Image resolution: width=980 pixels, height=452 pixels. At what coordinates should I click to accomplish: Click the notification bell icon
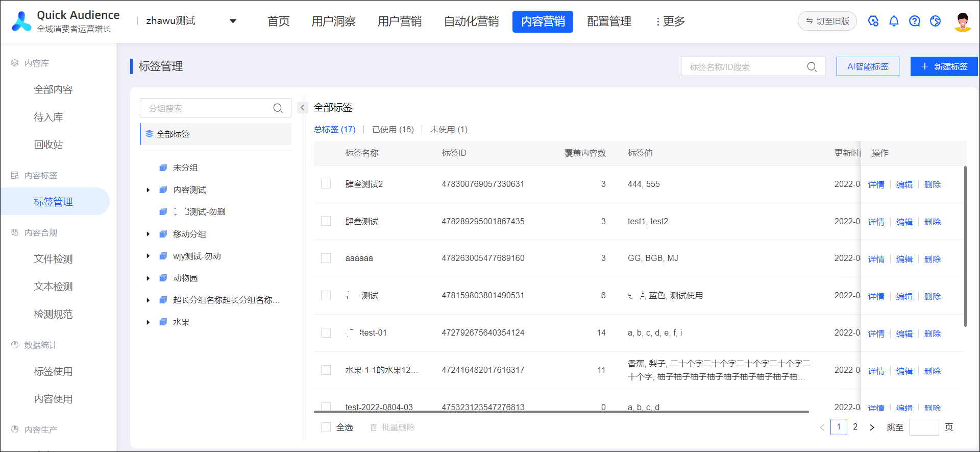click(894, 21)
